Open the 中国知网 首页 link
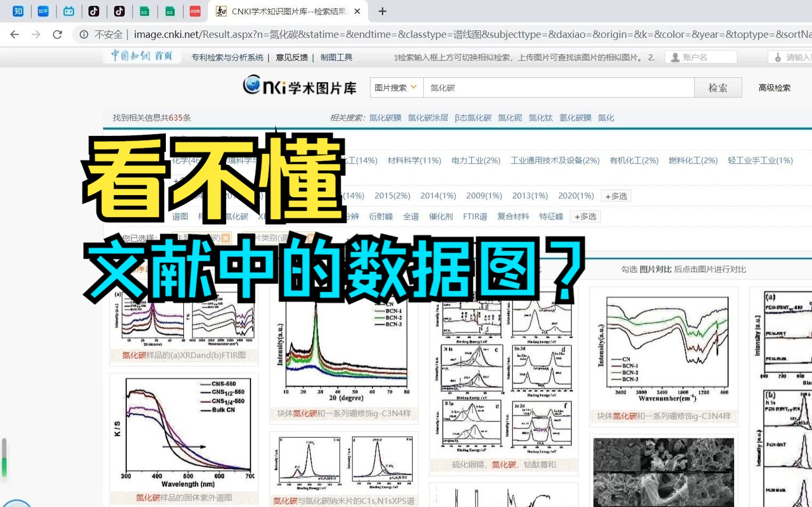 pos(142,56)
